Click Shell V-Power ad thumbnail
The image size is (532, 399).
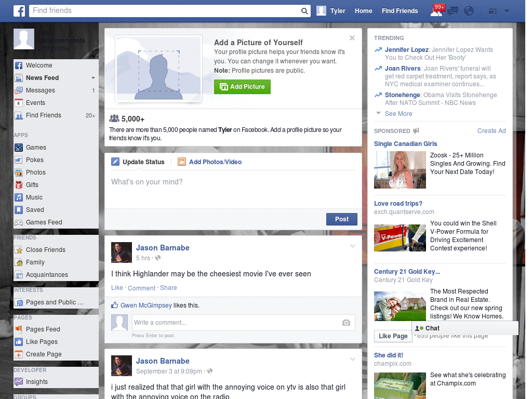point(400,238)
